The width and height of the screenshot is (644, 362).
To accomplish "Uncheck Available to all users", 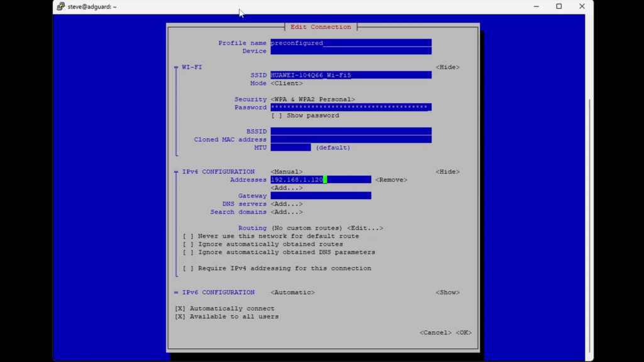I will [x=180, y=317].
